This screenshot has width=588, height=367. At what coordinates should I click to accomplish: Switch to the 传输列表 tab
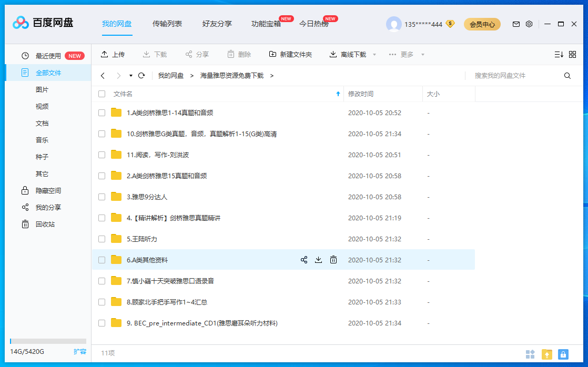(x=167, y=24)
